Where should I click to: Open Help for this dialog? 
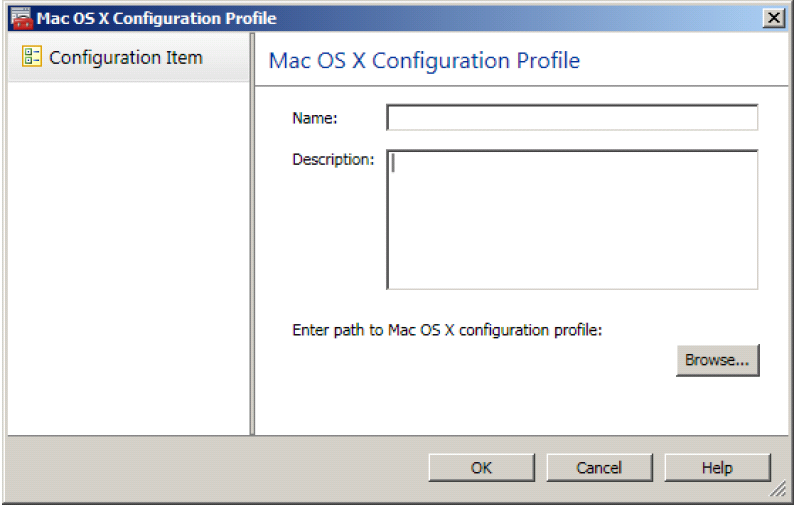point(717,468)
